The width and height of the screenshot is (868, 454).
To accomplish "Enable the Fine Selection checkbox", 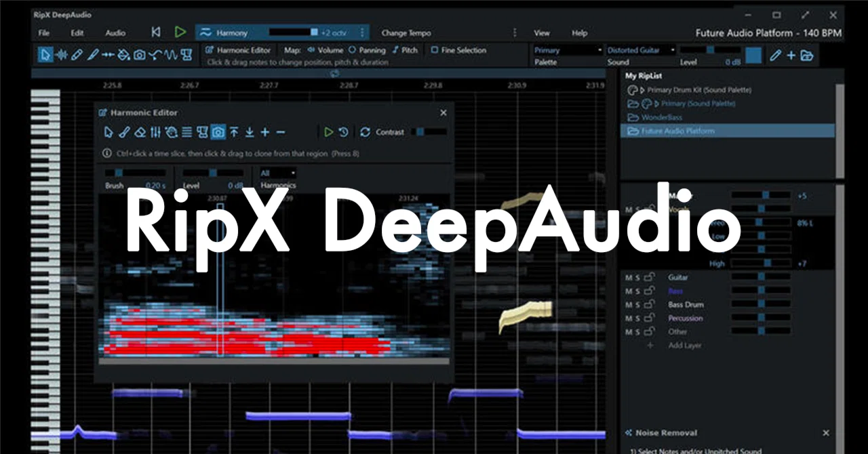I will (x=434, y=50).
